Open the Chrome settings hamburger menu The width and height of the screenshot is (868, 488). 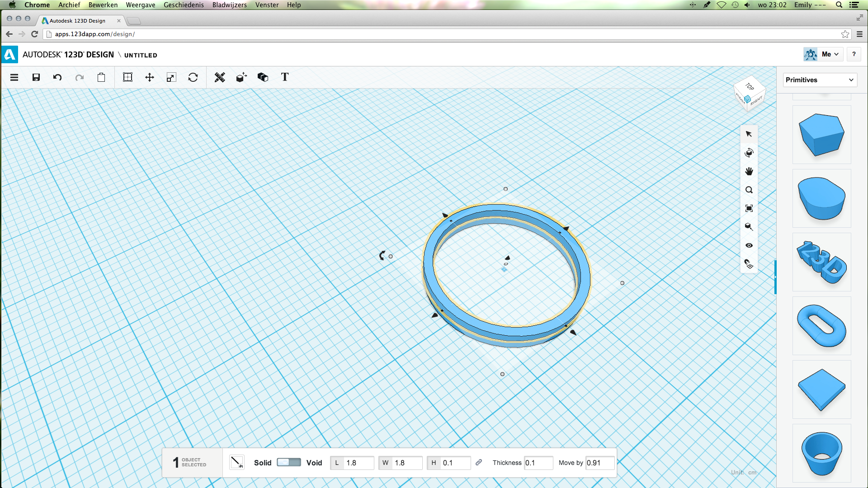[x=859, y=34]
